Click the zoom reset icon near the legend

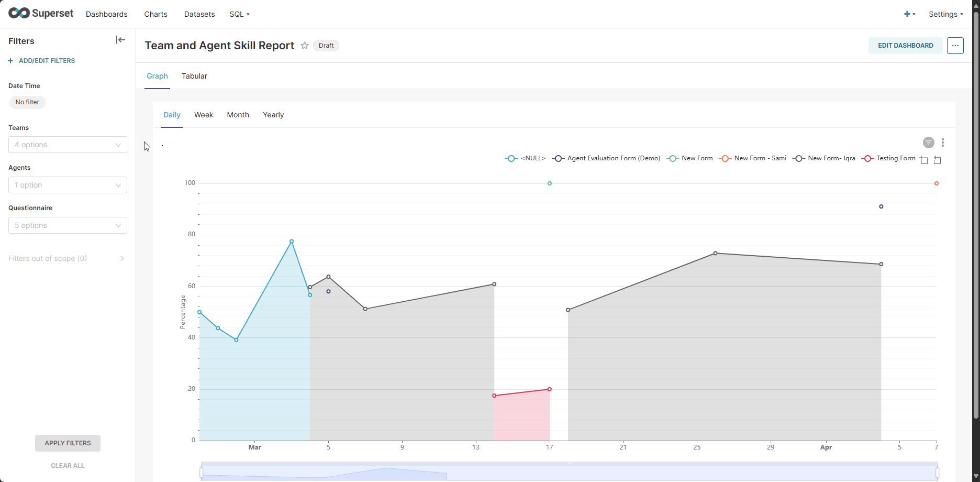coord(937,160)
